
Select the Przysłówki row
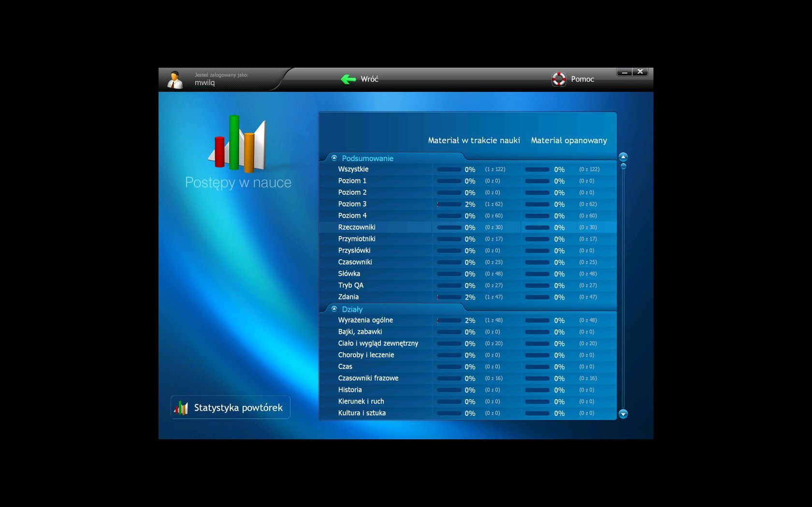(x=467, y=251)
